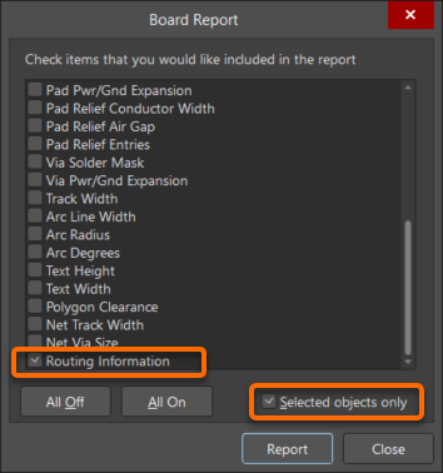This screenshot has height=473, width=443.
Task: Click the All Off button
Action: point(65,402)
